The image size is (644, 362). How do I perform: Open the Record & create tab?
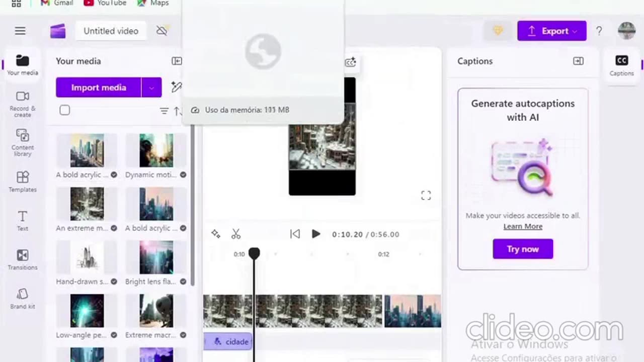[x=22, y=104]
